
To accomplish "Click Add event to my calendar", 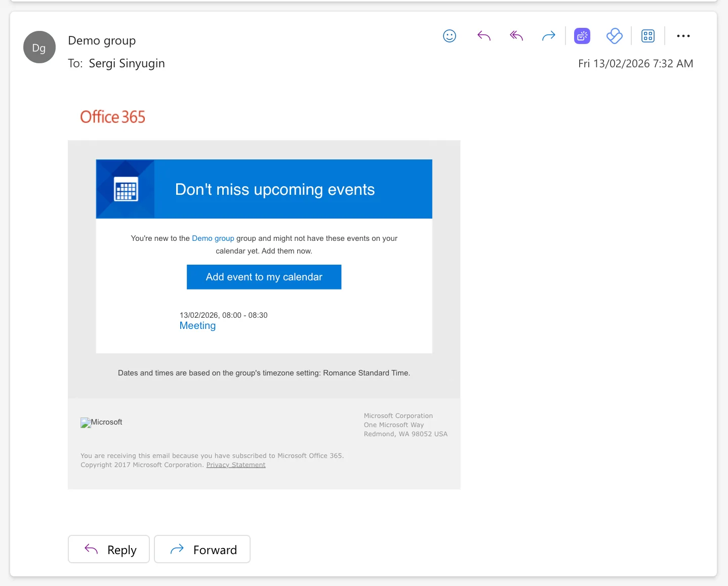I will click(x=264, y=277).
